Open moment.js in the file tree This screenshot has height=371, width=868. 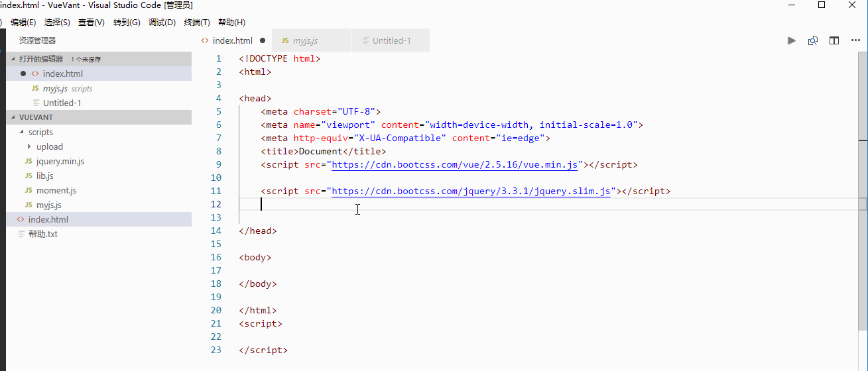99,190
